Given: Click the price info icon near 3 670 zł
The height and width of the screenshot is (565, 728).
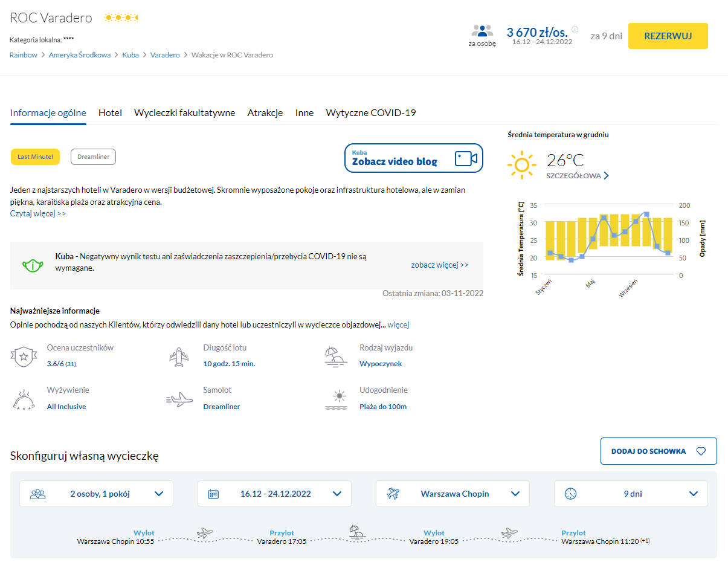Looking at the screenshot, I should pos(575,29).
